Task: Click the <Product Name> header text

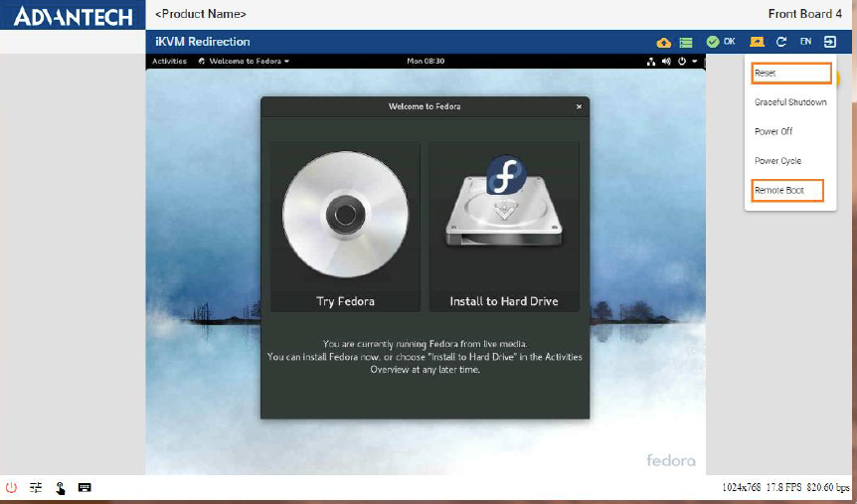Action: tap(201, 14)
